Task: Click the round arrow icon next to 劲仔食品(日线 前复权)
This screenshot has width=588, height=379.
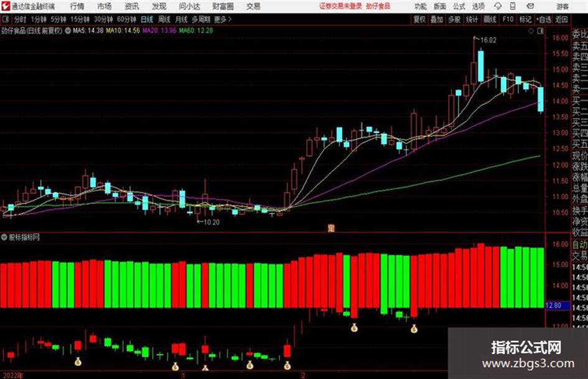Action: (68, 30)
